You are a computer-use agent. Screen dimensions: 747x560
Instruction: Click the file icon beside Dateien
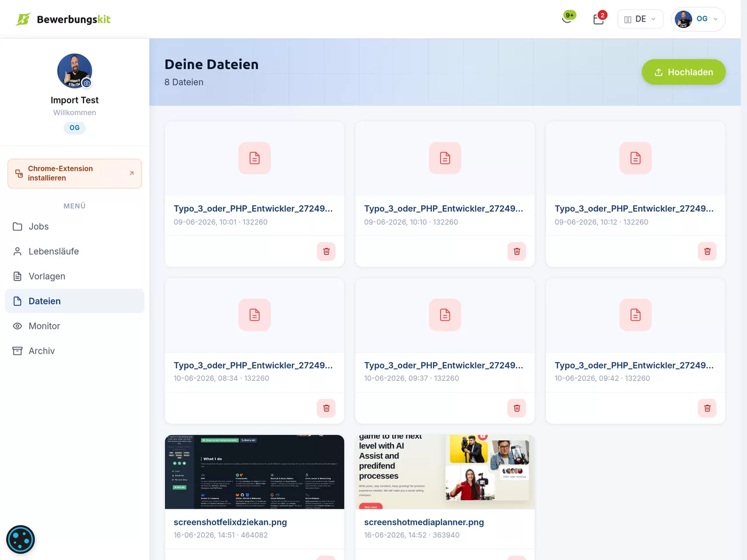click(x=18, y=301)
